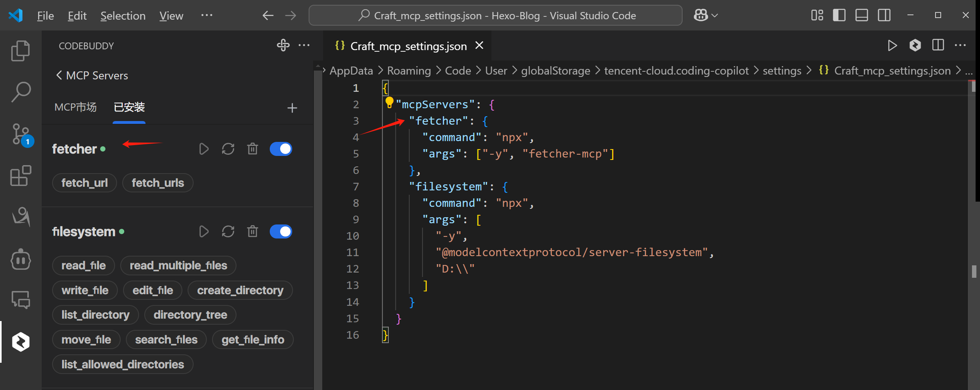Disable the fetcher server toggle switch
This screenshot has width=980, height=390.
281,149
